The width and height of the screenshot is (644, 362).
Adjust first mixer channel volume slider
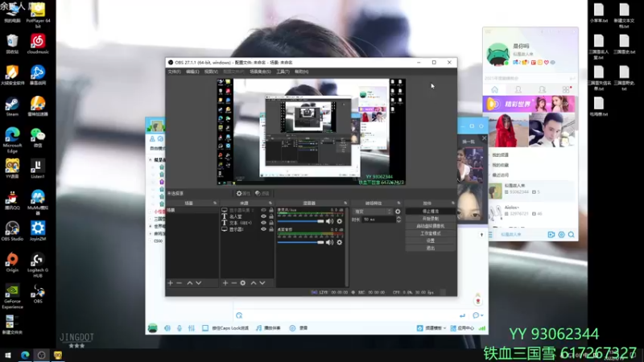coord(300,221)
